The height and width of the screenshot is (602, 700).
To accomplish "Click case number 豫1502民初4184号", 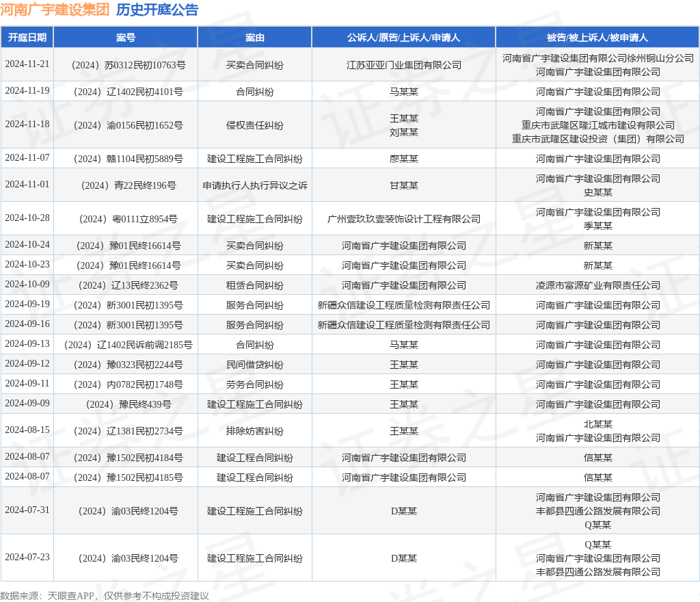I will coord(129,458).
